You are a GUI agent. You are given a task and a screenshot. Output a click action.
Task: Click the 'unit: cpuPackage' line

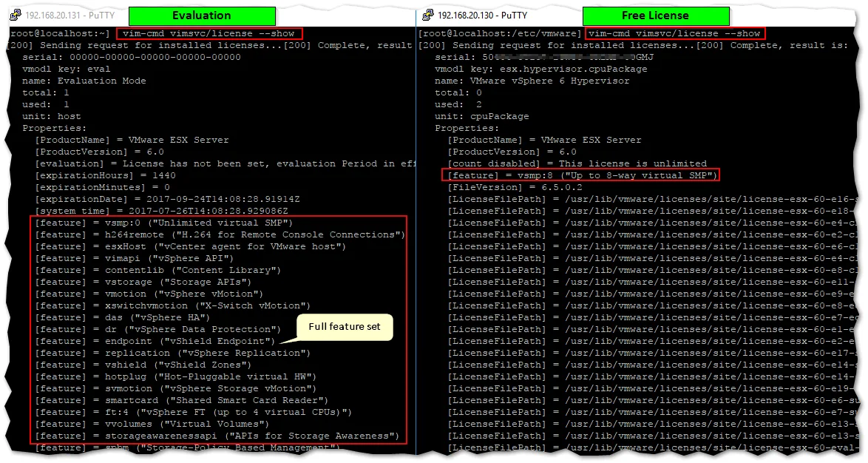pyautogui.click(x=481, y=116)
